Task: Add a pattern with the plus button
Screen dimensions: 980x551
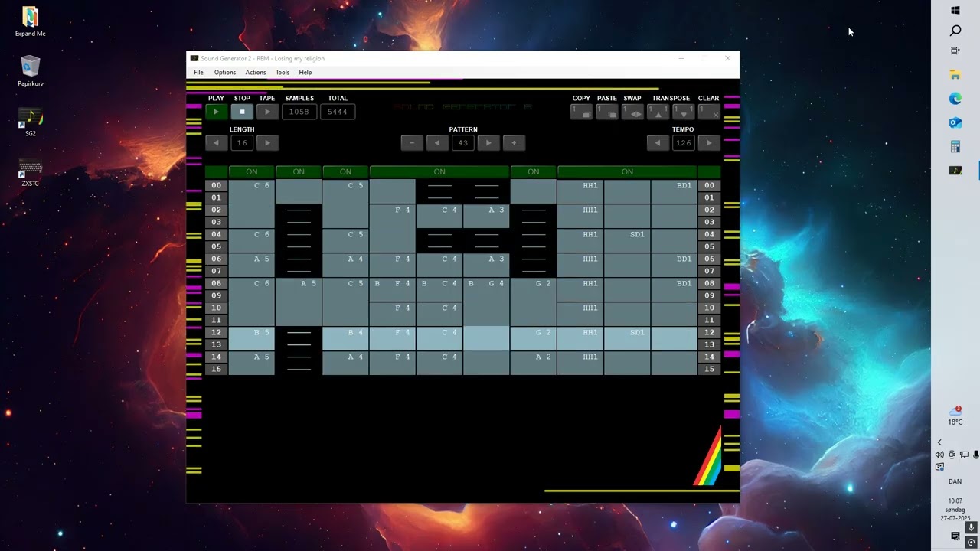Action: (514, 142)
